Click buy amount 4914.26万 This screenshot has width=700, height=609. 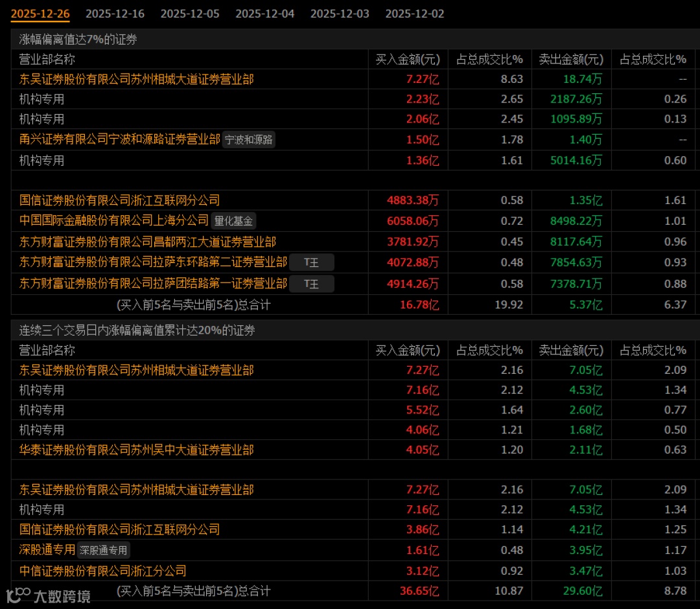pos(413,284)
